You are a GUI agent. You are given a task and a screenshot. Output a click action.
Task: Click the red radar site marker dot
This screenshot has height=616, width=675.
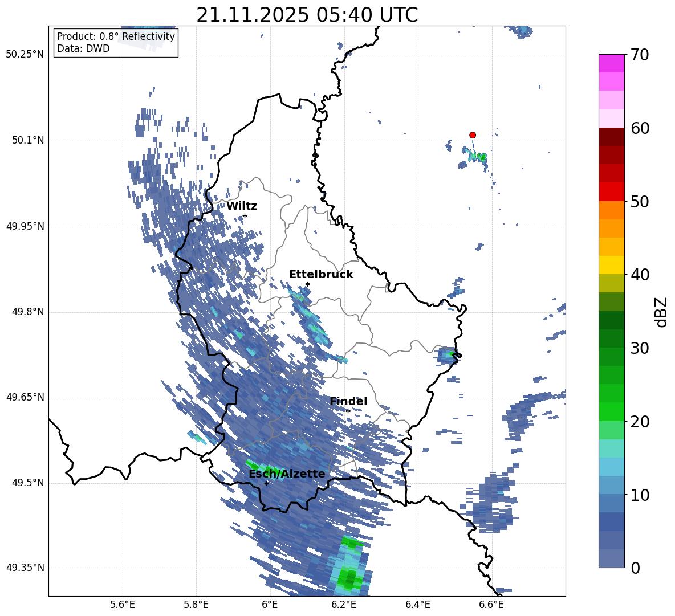[472, 135]
